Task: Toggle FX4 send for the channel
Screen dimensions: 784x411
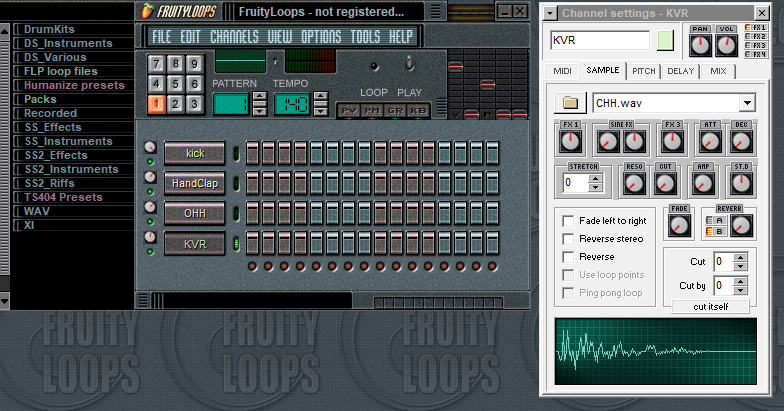Action: 756,54
